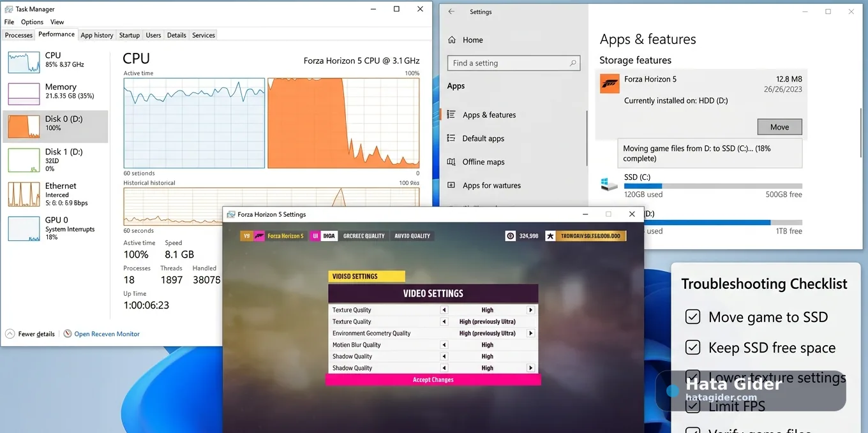The image size is (868, 433).
Task: Click the Offline maps map icon
Action: [x=451, y=162]
